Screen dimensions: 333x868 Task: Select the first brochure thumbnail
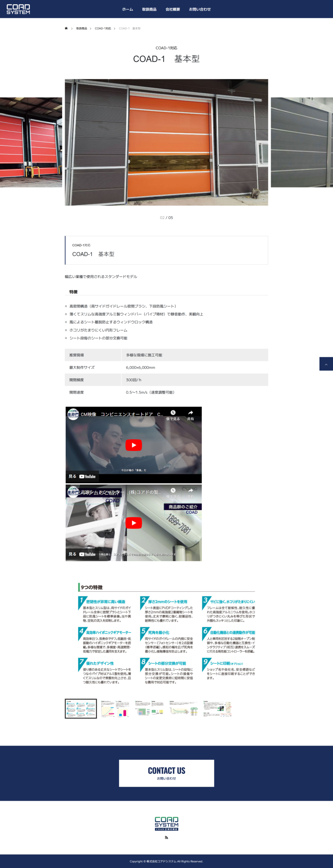[81, 709]
